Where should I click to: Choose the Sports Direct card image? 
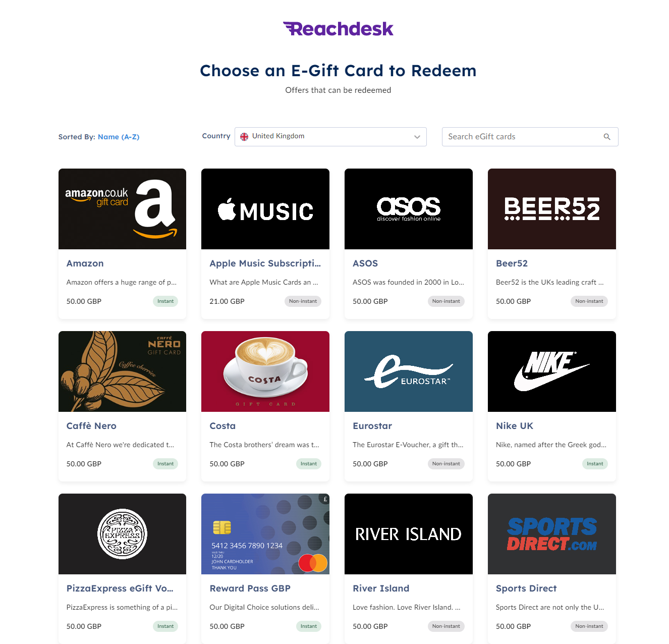click(x=552, y=534)
